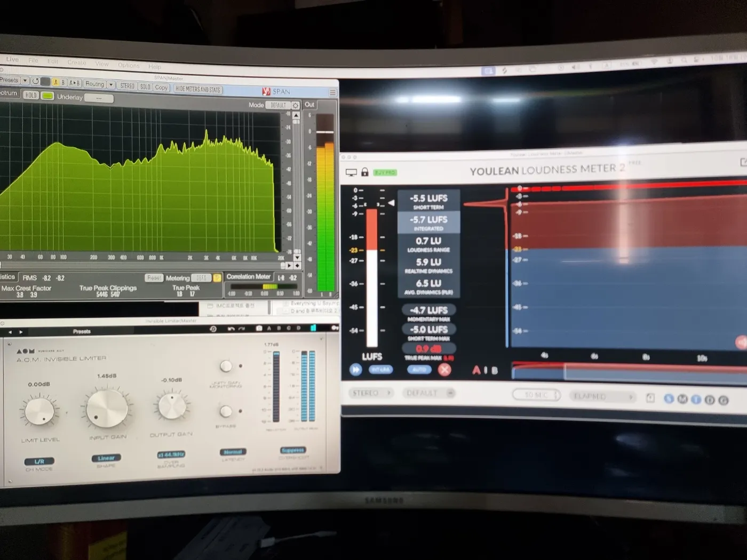
Task: Click the Limit Level knob
Action: coord(40,411)
